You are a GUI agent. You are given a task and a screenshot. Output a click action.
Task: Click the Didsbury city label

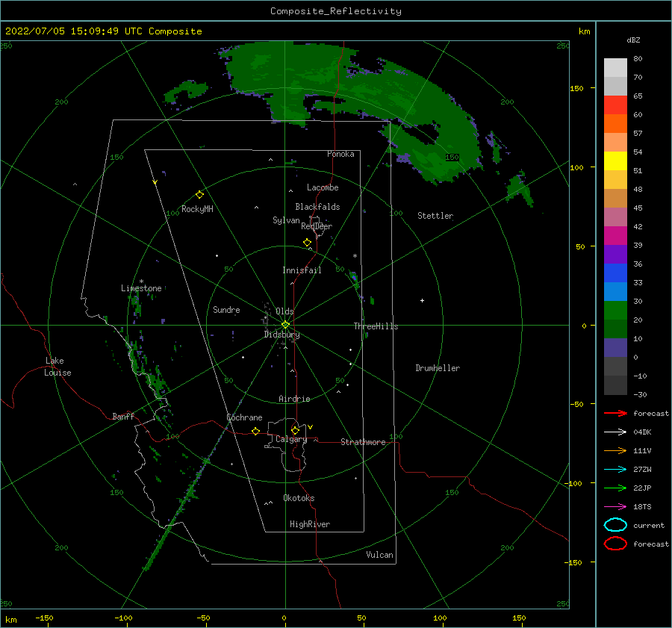click(282, 335)
